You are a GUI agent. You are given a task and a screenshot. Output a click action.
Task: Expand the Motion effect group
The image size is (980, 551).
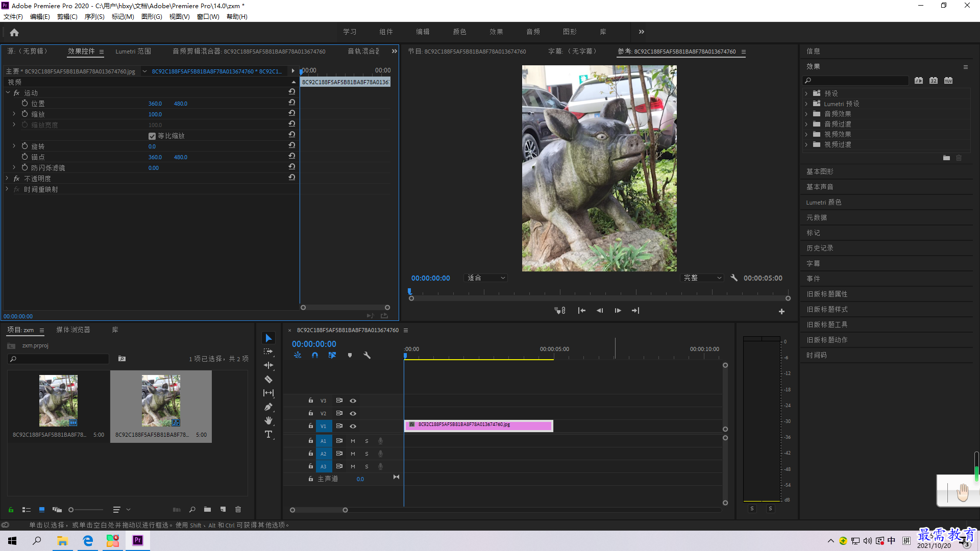(x=8, y=92)
